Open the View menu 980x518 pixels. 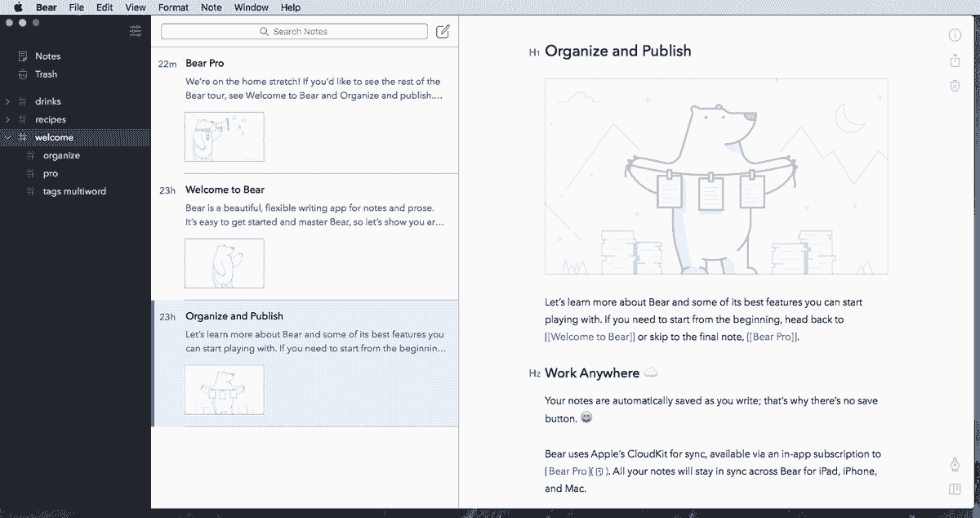136,7
